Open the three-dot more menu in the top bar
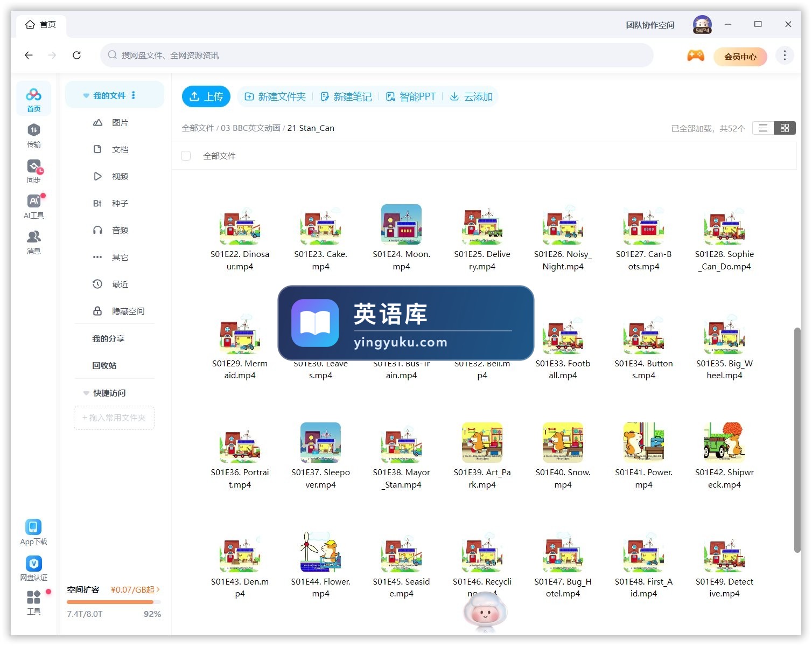Viewport: 812px width, 646px height. (x=785, y=55)
